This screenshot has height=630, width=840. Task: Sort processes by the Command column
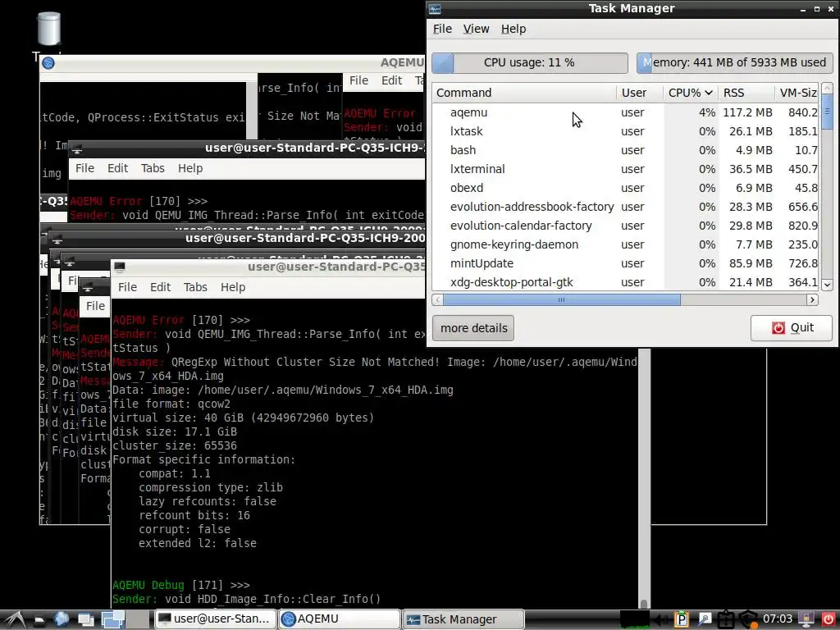[524, 93]
